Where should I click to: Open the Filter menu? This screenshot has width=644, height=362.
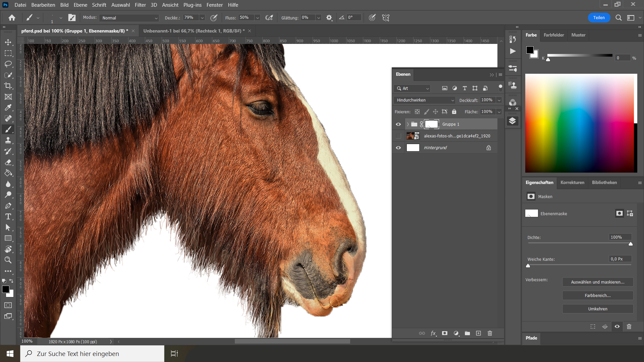pos(140,5)
